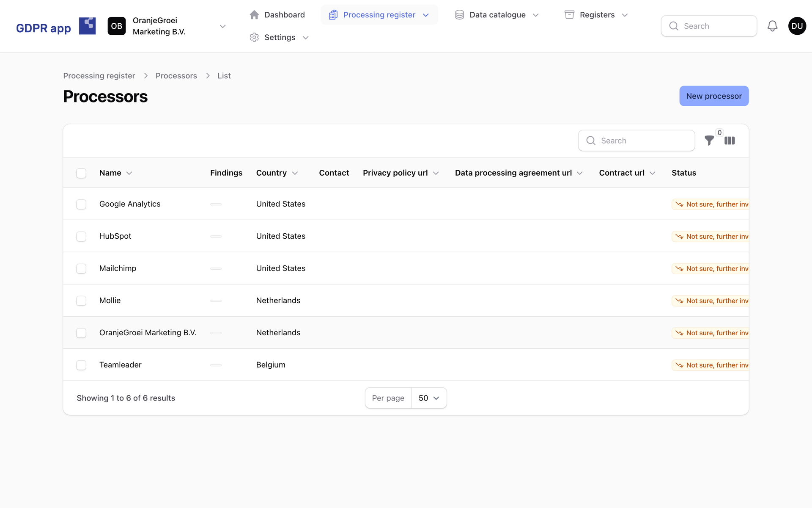Click the Google Analytics status trend icon
The width and height of the screenshot is (812, 508).
[679, 204]
